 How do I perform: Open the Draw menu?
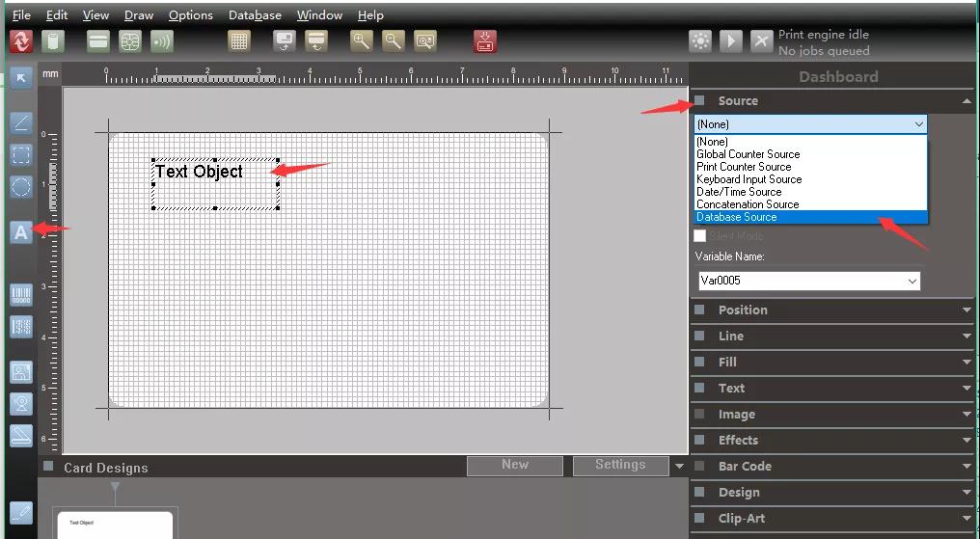tap(139, 15)
